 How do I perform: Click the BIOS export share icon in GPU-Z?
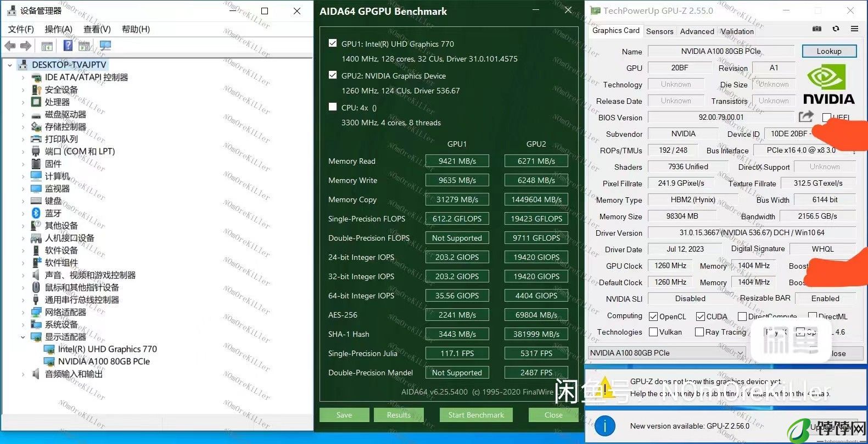click(x=806, y=116)
